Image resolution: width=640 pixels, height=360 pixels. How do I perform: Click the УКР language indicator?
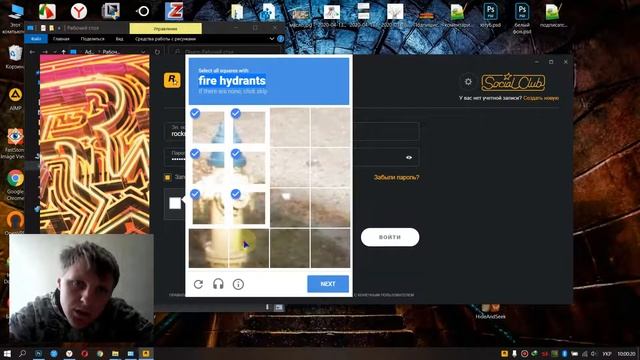point(607,353)
